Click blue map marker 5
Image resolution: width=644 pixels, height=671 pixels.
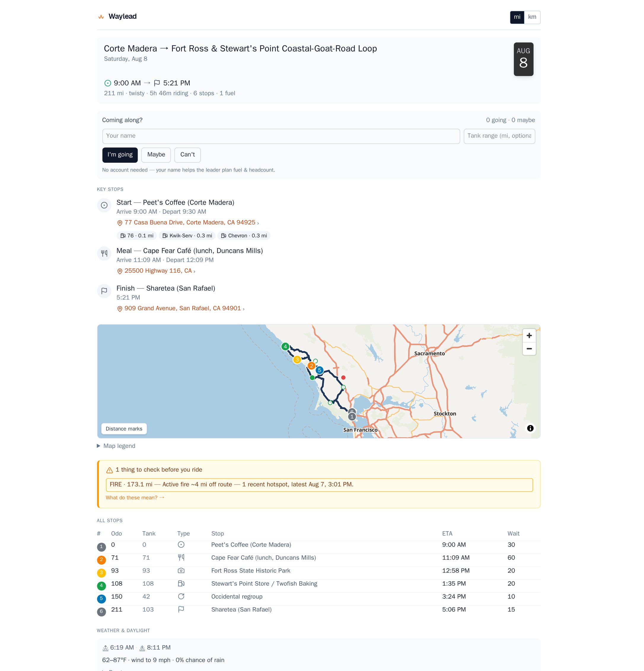click(x=319, y=370)
